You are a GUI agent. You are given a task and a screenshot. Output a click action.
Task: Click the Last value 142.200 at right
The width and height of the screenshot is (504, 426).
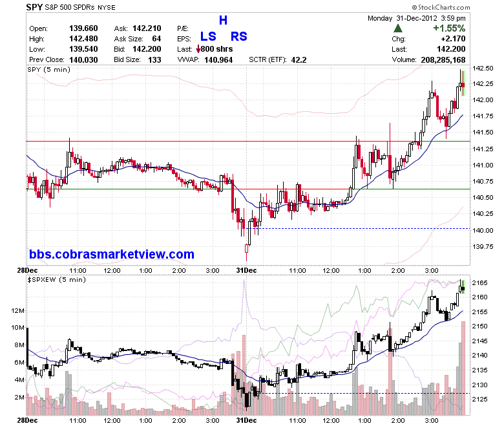click(x=451, y=49)
